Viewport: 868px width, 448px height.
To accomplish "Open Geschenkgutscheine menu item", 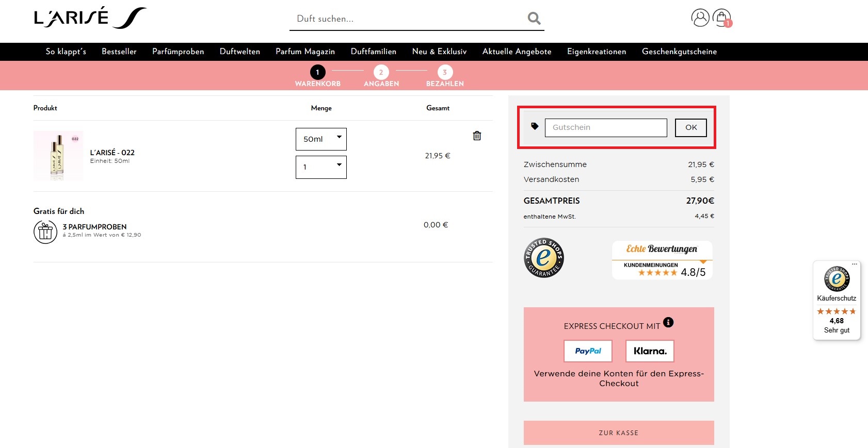I will 680,52.
